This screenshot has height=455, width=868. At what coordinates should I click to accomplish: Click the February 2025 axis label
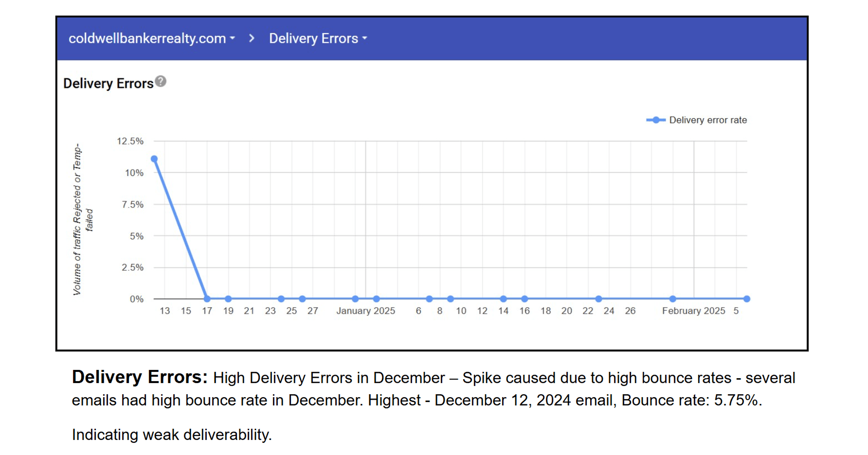693,311
